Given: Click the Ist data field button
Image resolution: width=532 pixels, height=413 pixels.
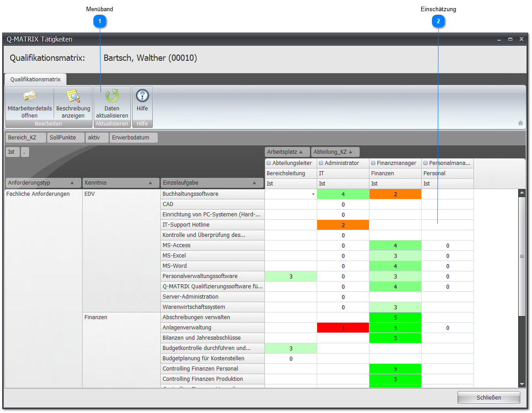Looking at the screenshot, I should pos(13,152).
